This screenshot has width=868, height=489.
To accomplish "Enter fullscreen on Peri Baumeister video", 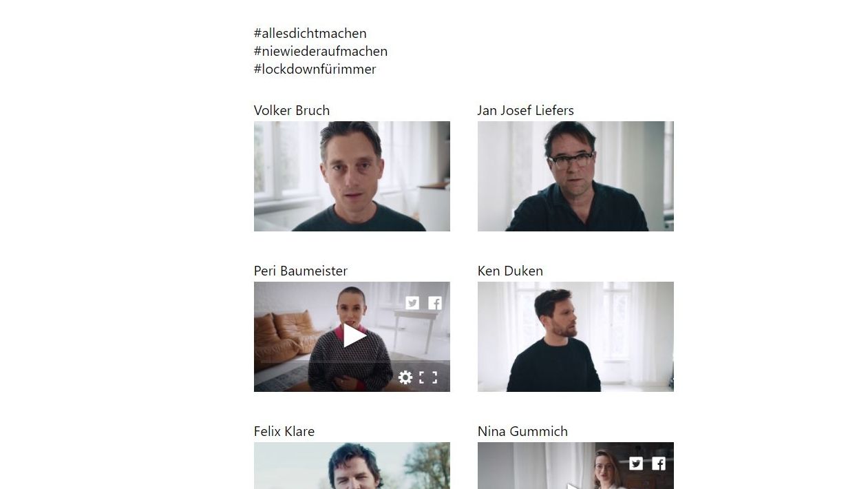I will [428, 377].
